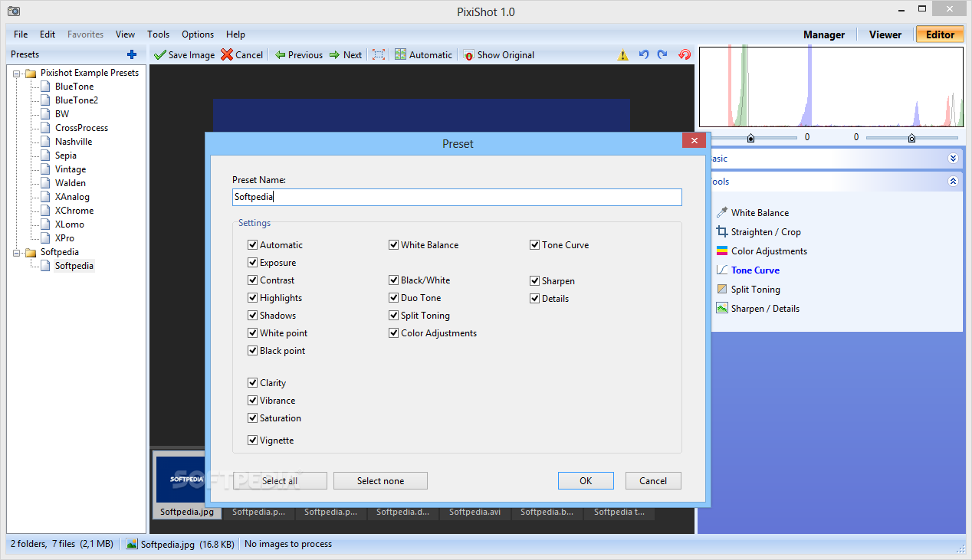Image resolution: width=972 pixels, height=560 pixels.
Task: Select the BlueTone preset
Action: tap(74, 87)
